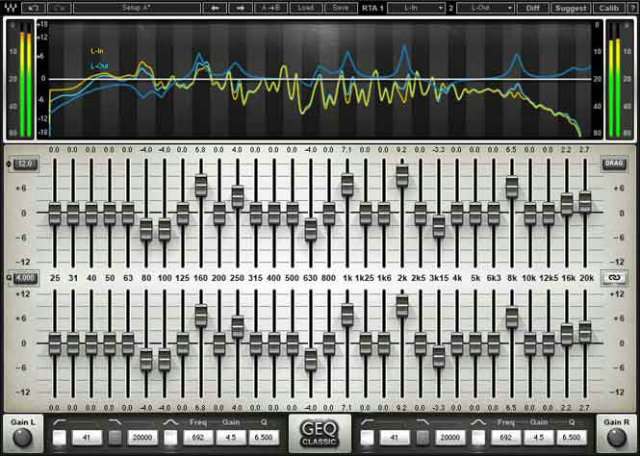Enable the right channel bell filter switch

[x=478, y=438]
